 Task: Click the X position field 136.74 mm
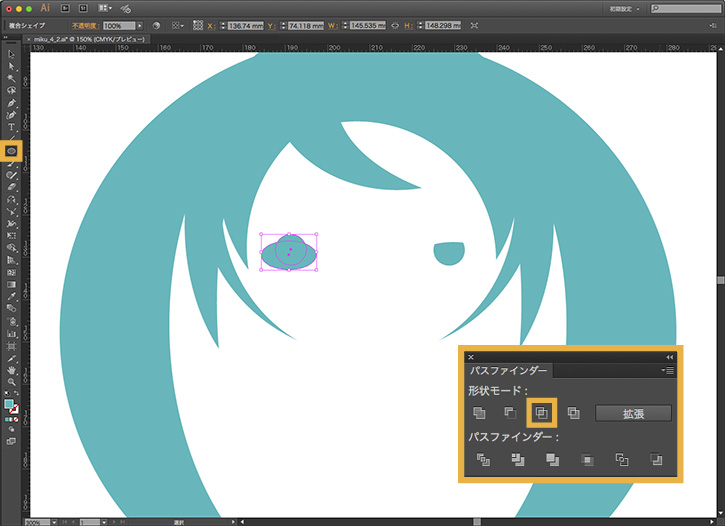tap(245, 26)
